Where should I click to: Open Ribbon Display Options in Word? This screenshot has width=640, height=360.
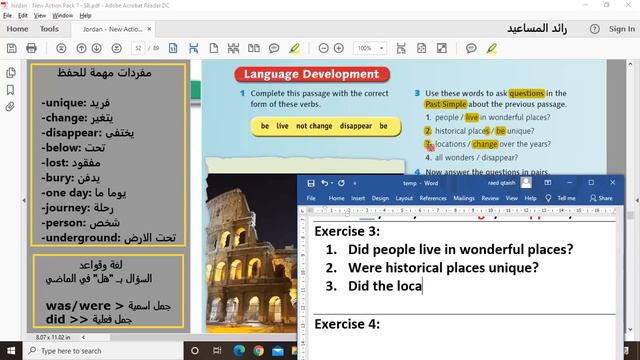(x=548, y=182)
